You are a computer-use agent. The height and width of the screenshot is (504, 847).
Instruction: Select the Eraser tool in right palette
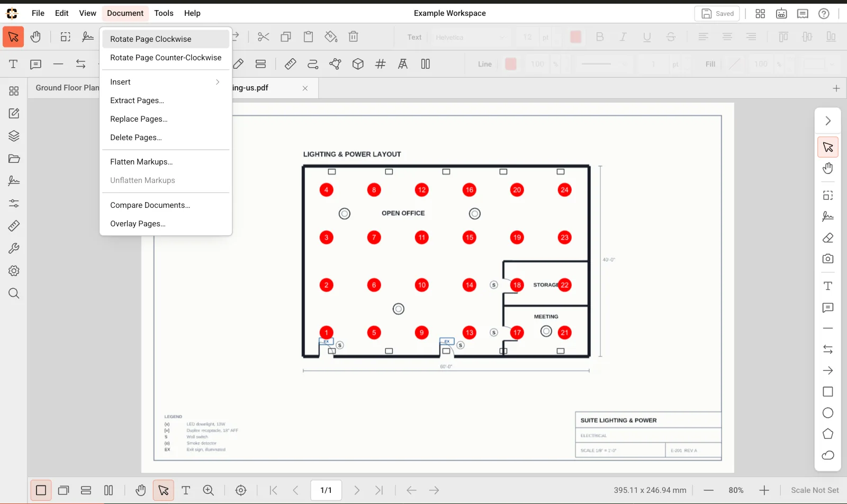coord(828,238)
